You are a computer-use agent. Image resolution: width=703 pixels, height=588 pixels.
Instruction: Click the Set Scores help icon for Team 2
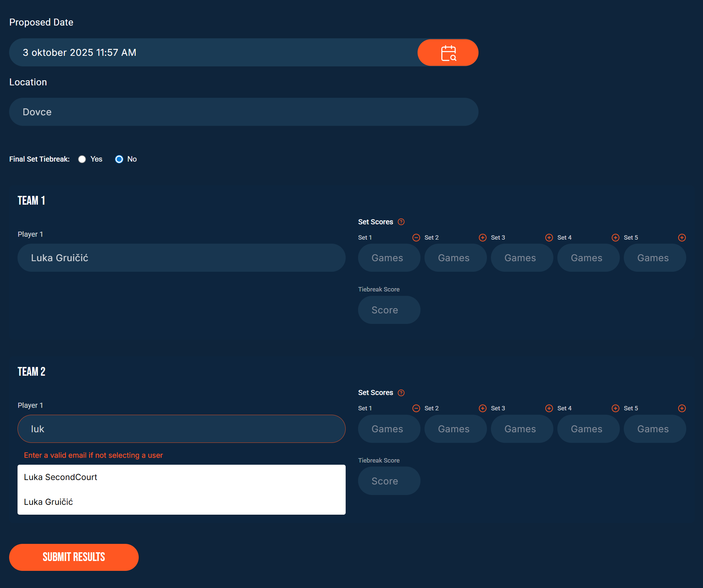click(401, 392)
